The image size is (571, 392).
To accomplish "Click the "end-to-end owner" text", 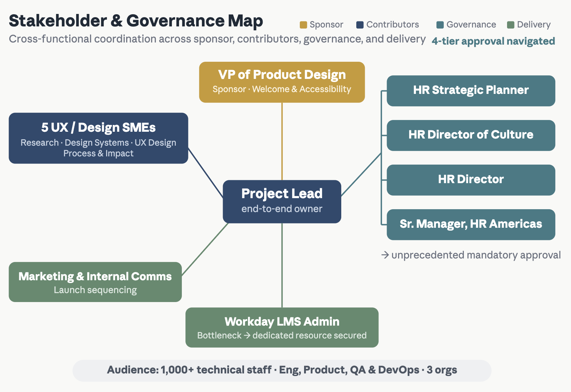I will (x=282, y=209).
